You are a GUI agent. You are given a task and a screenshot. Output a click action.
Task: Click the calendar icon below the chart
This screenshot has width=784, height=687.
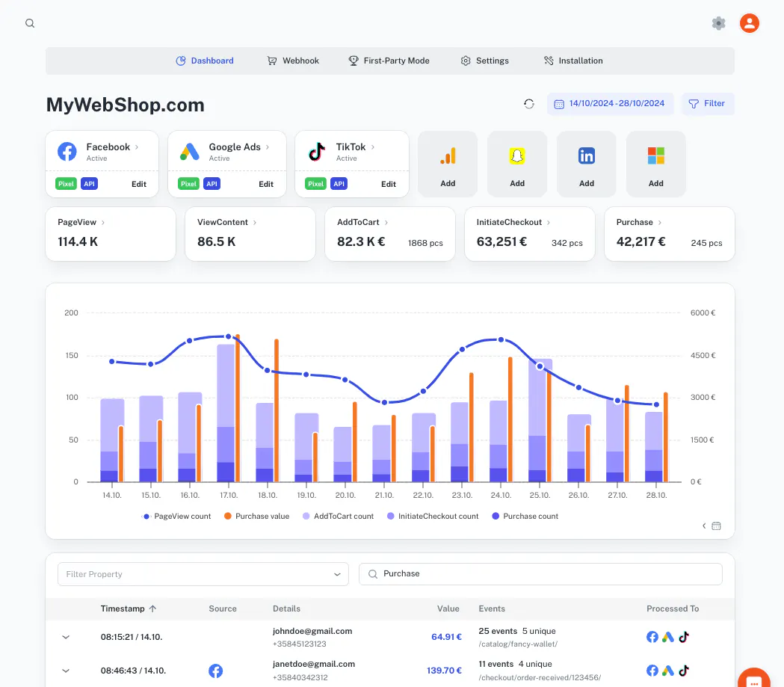716,526
